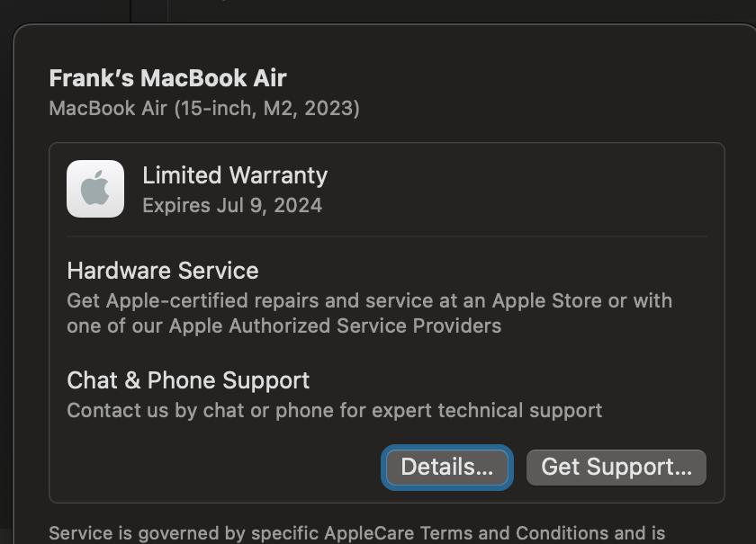Click the divider line below Limited Warranty
Image resolution: width=756 pixels, height=544 pixels.
(387, 236)
